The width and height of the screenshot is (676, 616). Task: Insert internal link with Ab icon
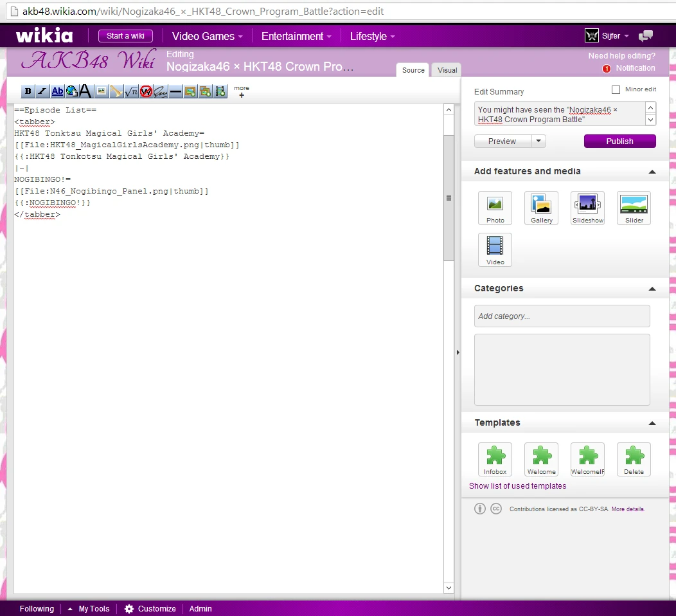tap(57, 91)
